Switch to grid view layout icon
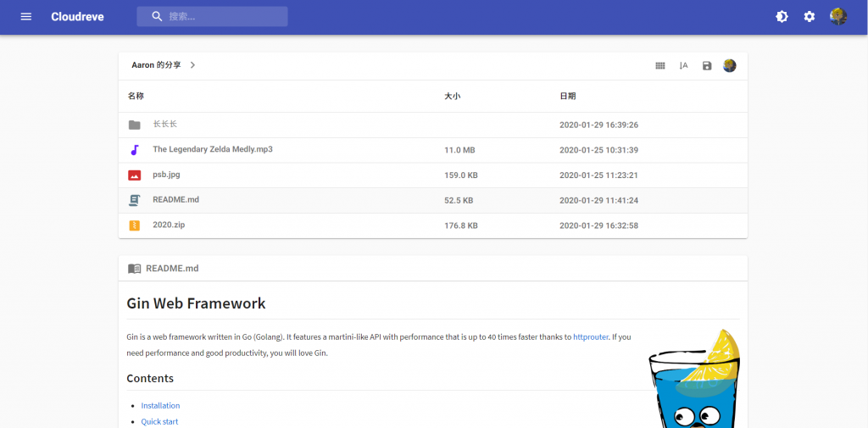The image size is (868, 428). [x=660, y=66]
